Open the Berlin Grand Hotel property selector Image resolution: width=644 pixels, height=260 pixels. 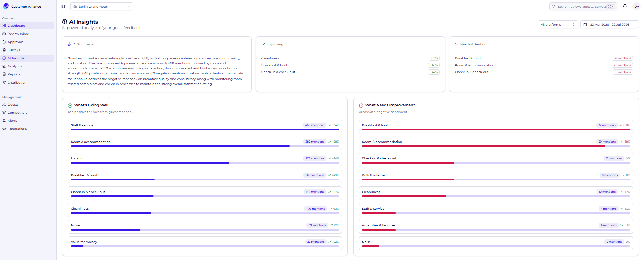coord(102,6)
